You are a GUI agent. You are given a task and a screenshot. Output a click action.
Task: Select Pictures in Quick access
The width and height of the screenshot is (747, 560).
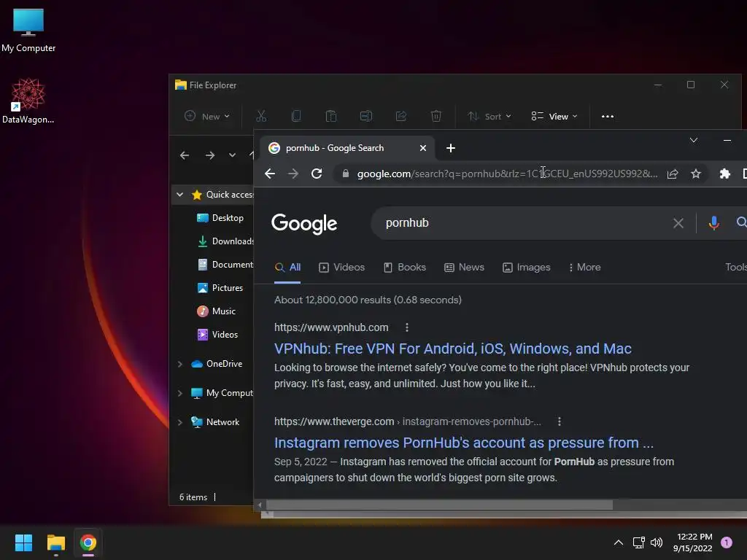pos(220,287)
